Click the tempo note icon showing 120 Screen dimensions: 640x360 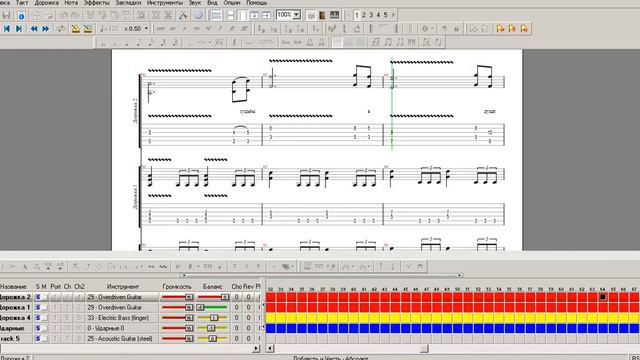point(109,29)
